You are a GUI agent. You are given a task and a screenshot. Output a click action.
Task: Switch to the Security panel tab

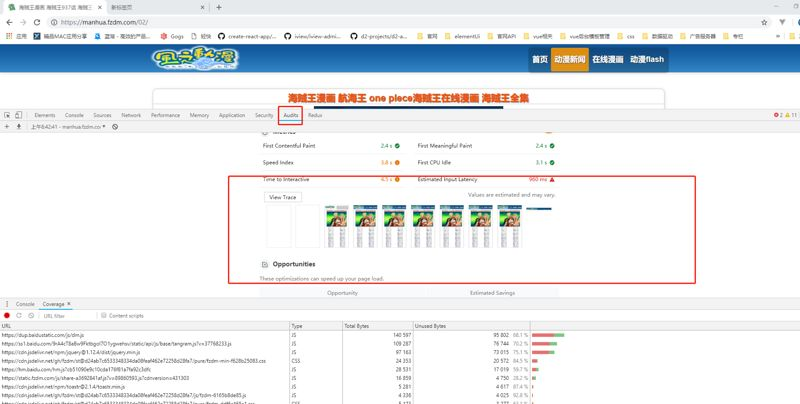click(x=264, y=115)
